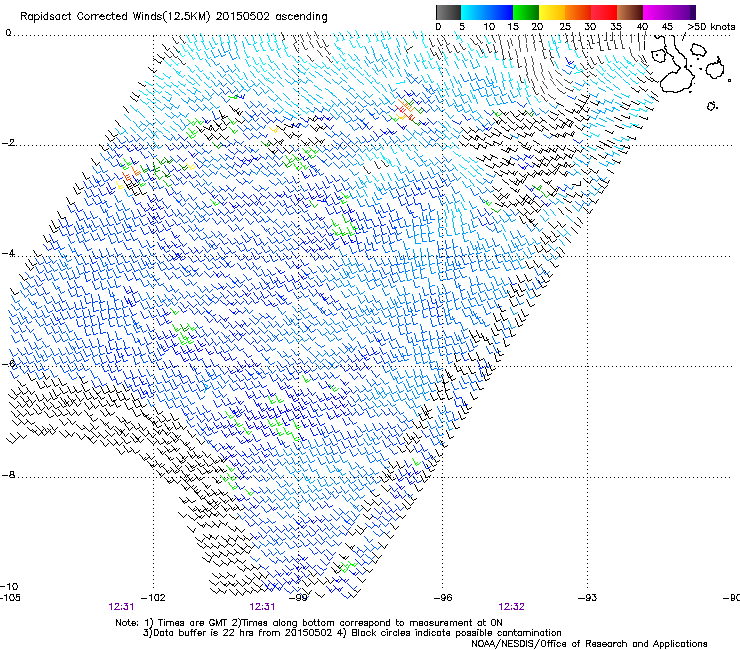
Task: Click the purple '12:31' label near -102
Action: pos(121,607)
